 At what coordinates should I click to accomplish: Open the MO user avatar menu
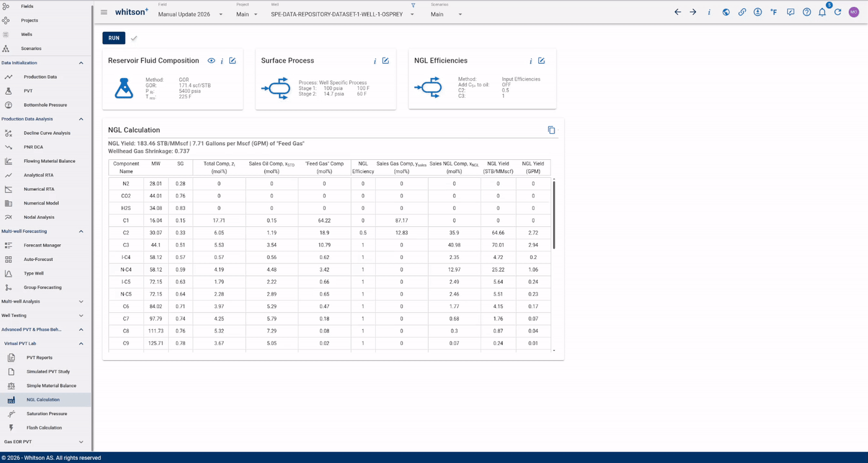coord(854,12)
